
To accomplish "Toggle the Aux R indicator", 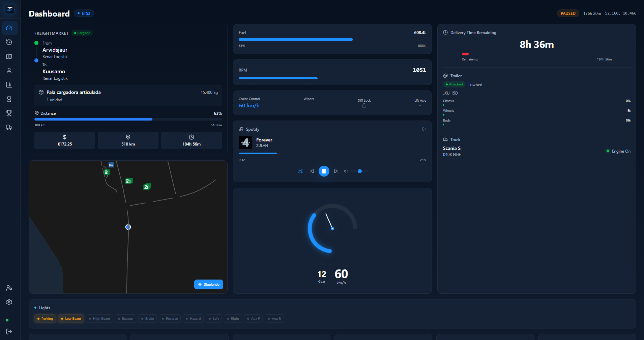I will click(x=274, y=319).
